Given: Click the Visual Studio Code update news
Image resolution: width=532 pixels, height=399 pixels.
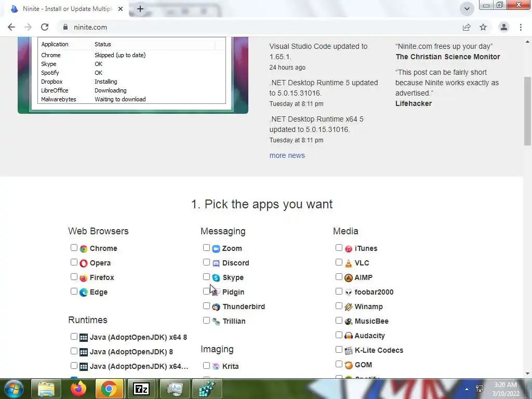Looking at the screenshot, I should pyautogui.click(x=318, y=51).
